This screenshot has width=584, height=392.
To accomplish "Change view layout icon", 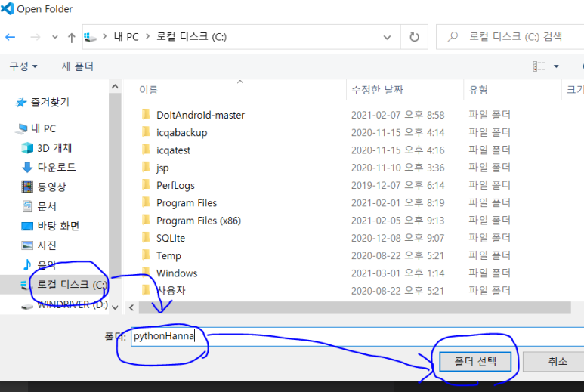I will 539,66.
